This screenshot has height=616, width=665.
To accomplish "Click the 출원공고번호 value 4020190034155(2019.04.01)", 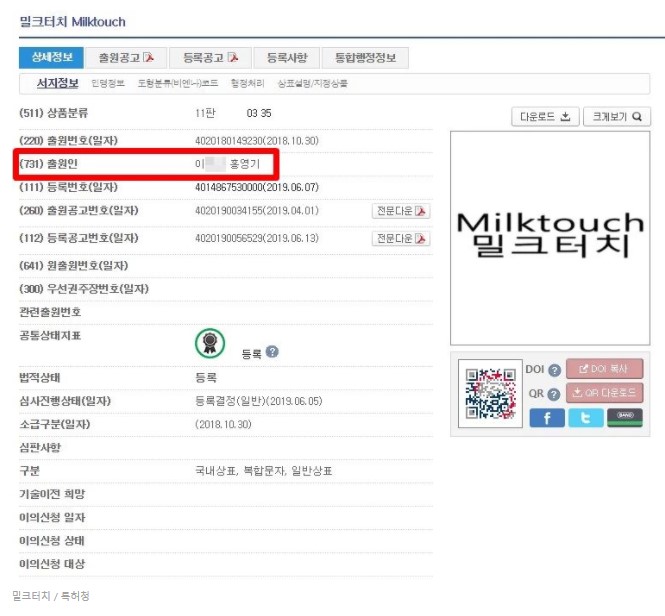I will click(257, 210).
